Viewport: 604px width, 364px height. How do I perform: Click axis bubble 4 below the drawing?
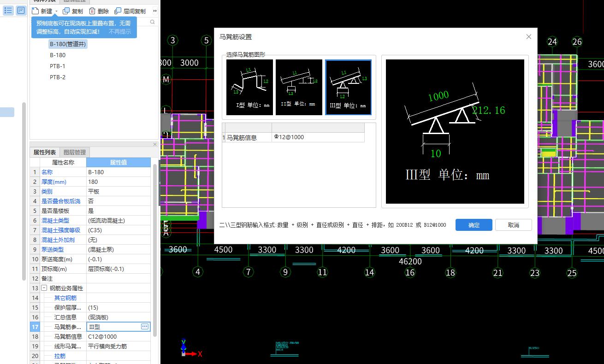(x=198, y=272)
